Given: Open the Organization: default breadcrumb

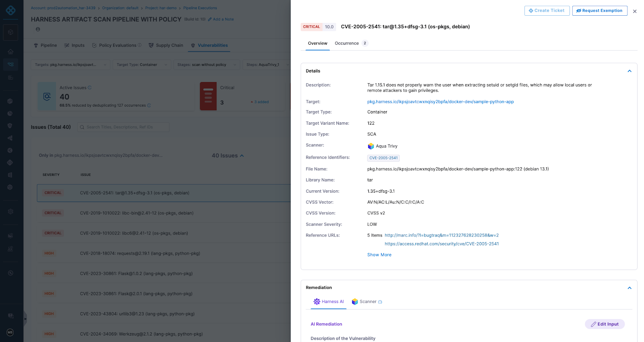Looking at the screenshot, I should (120, 8).
